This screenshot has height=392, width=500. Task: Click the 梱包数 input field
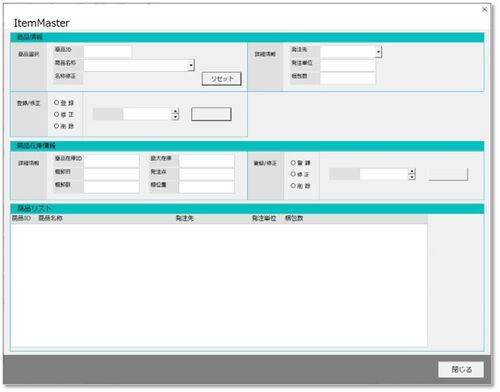coord(348,78)
